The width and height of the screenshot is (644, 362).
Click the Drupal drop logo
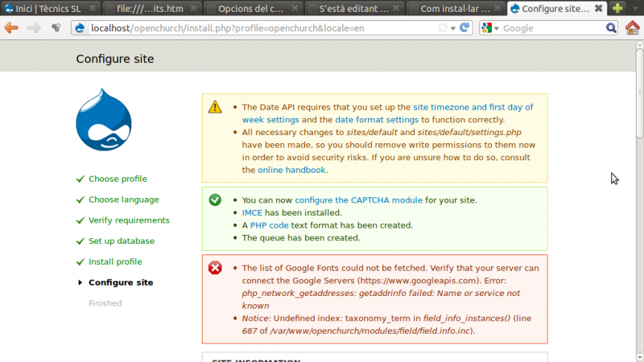103,122
